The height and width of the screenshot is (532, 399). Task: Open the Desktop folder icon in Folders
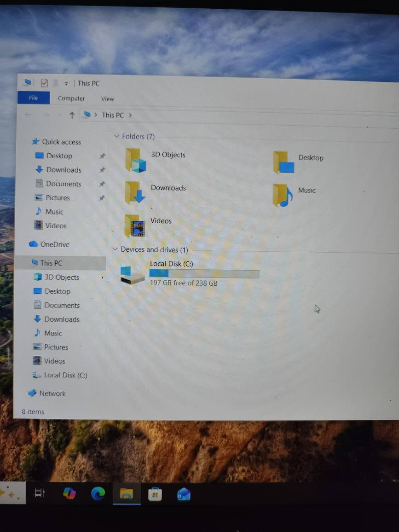[x=283, y=162]
